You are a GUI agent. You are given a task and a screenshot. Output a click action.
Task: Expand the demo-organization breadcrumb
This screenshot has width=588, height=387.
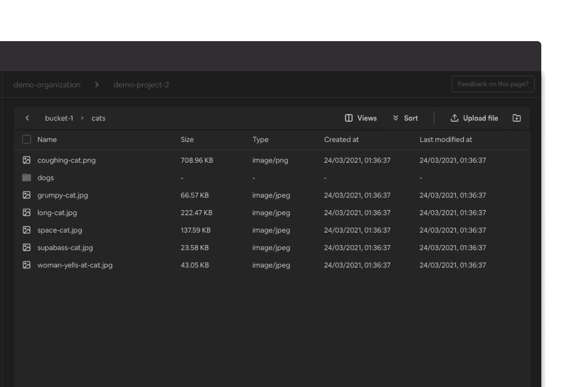[47, 85]
